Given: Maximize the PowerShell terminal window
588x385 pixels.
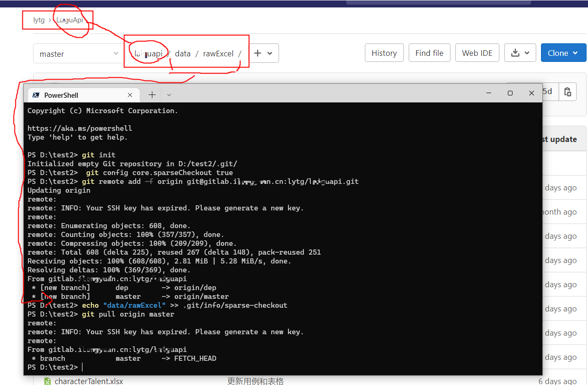Looking at the screenshot, I should [x=510, y=93].
